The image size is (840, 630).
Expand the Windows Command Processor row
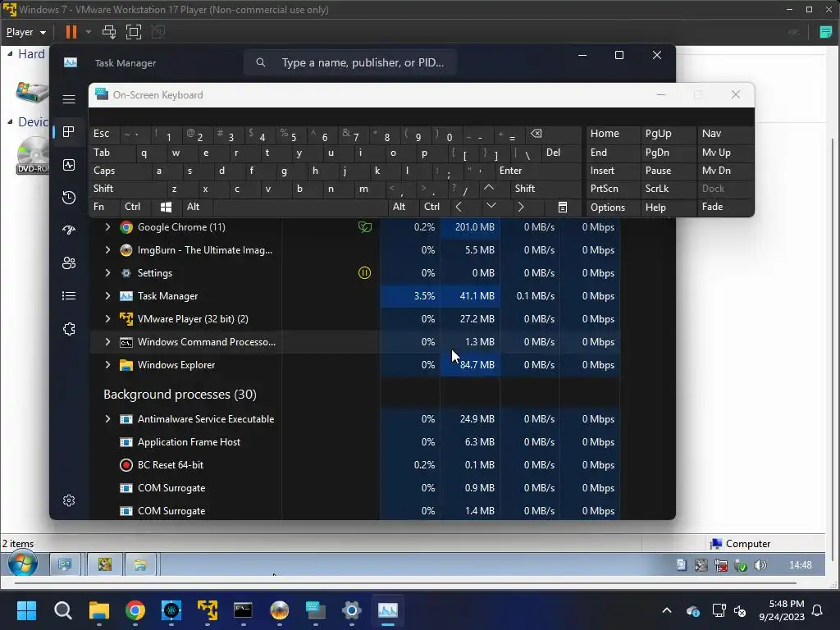pos(107,342)
